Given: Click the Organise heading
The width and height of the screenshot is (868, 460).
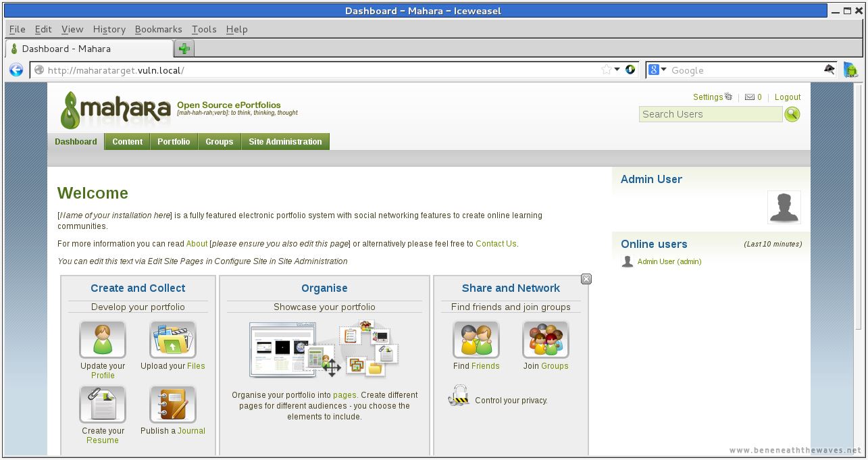Looking at the screenshot, I should pos(324,288).
